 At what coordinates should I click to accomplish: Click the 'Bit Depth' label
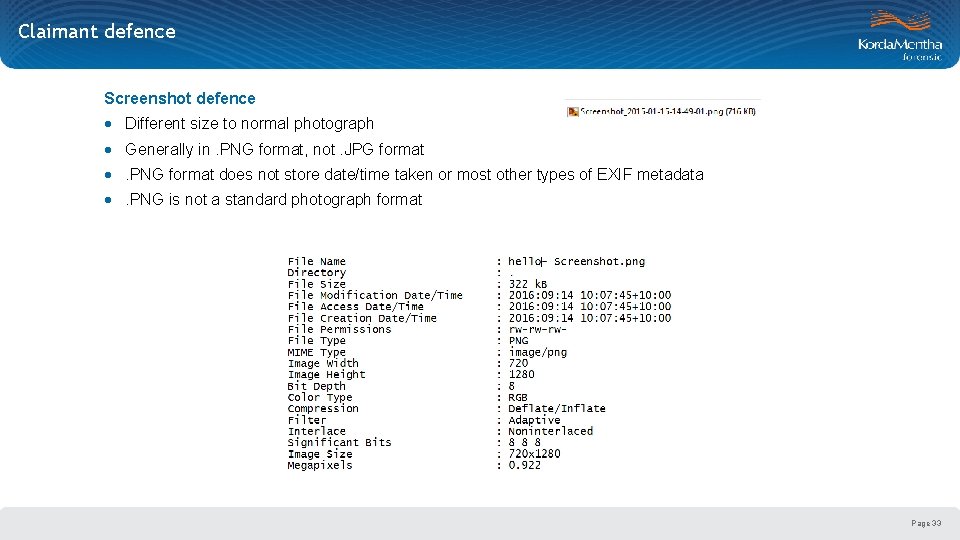pos(317,386)
